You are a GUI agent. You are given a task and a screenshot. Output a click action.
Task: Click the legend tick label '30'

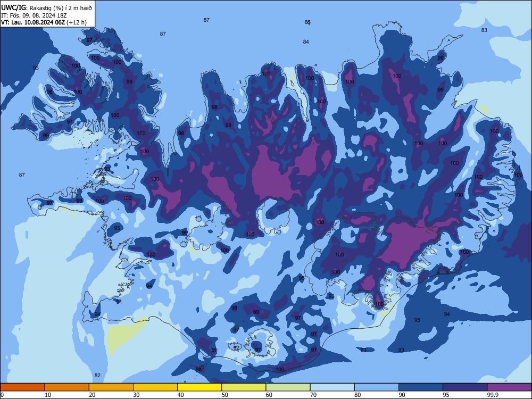(136, 395)
